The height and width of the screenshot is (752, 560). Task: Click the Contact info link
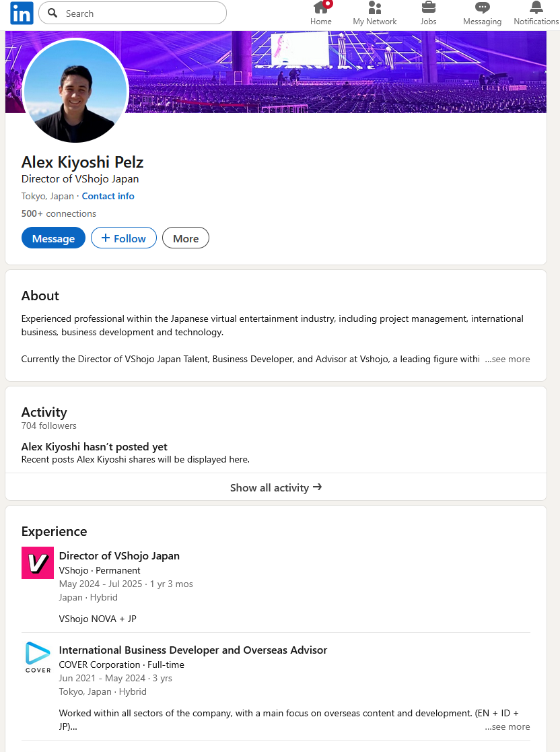click(x=108, y=196)
